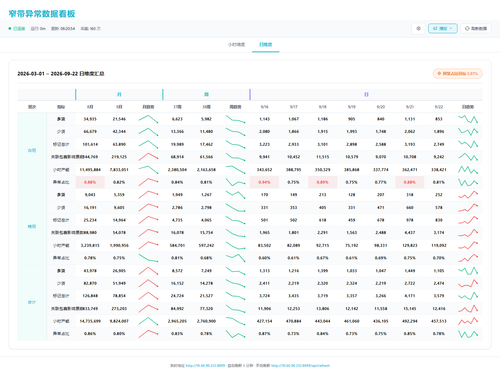Click the 周趋势 column header
Image resolution: width=500 pixels, height=374 pixels.
point(235,107)
